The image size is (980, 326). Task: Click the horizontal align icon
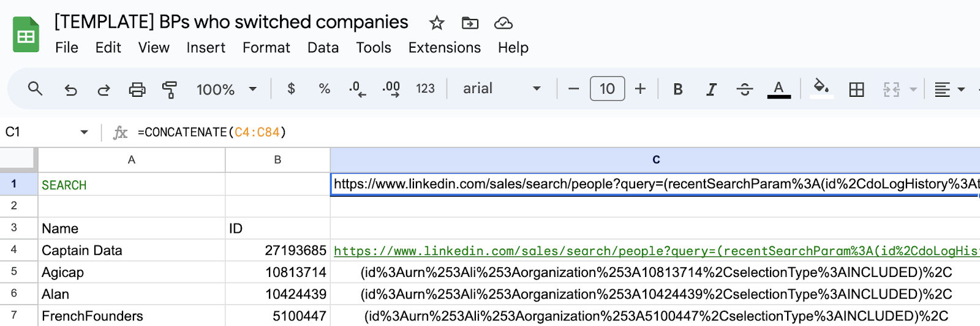942,89
